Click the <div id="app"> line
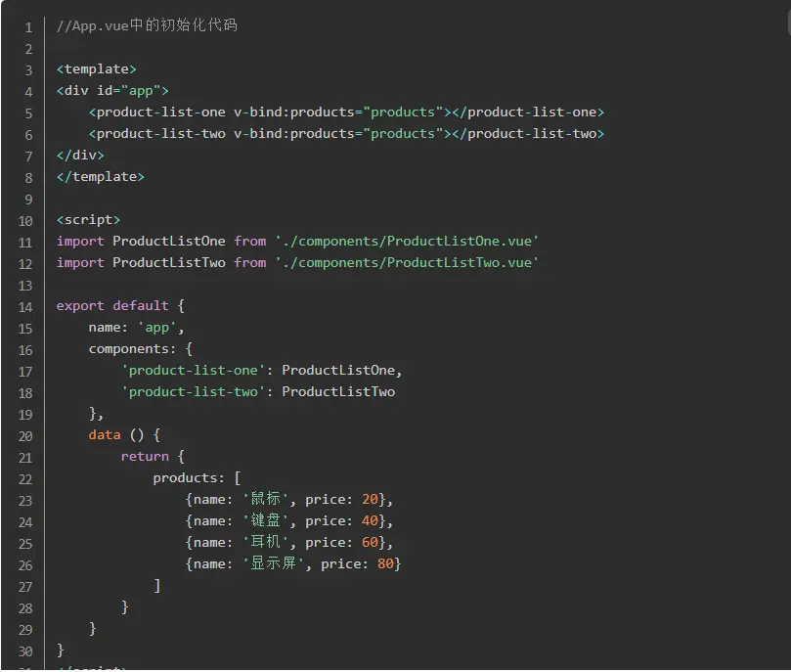The image size is (791, 672). (112, 91)
